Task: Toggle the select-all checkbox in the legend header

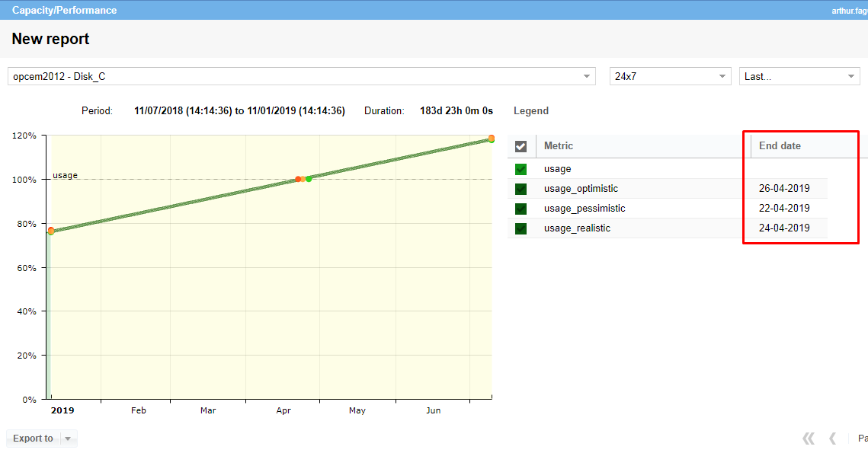Action: (521, 146)
